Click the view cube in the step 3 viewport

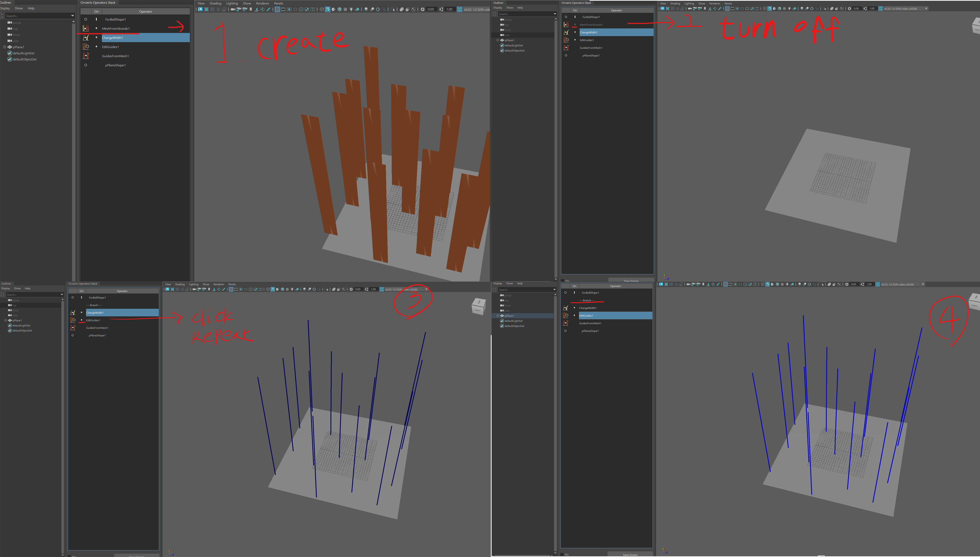tap(478, 306)
